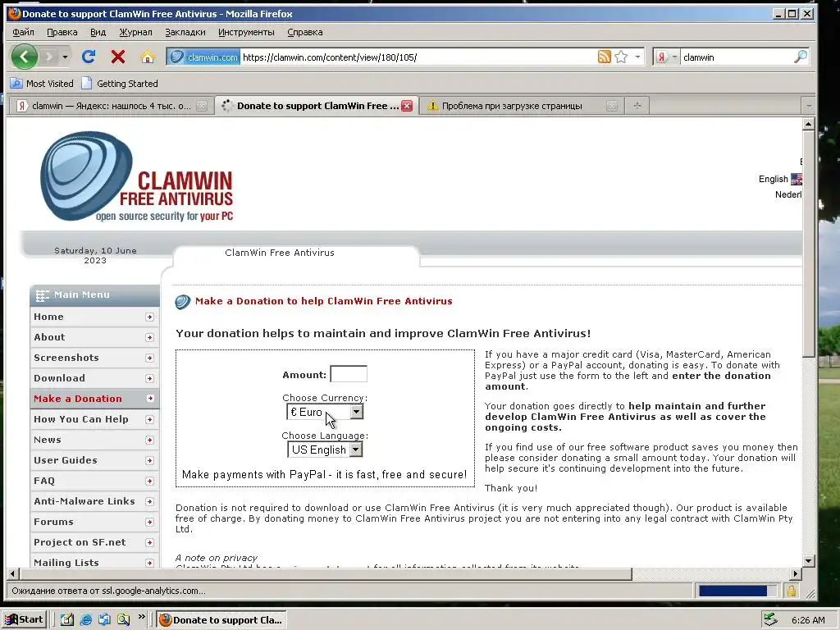Select the Firefox Donate taskbar button
This screenshot has width=840, height=630.
pos(221,620)
